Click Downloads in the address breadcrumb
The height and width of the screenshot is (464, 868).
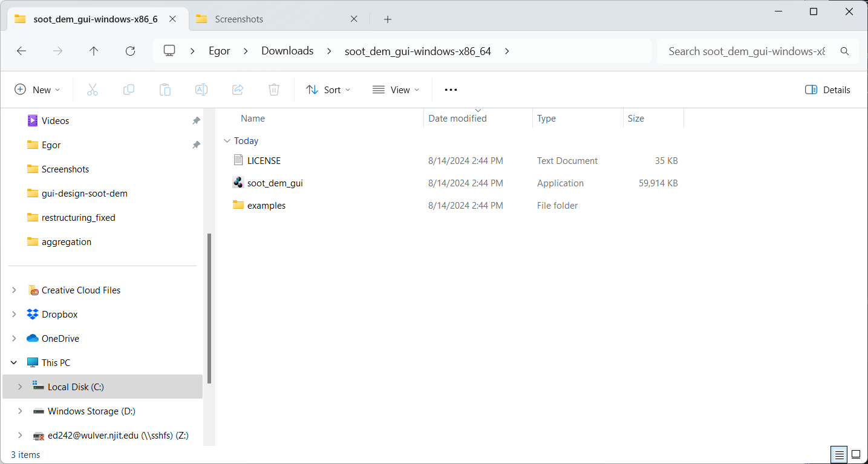coord(287,51)
